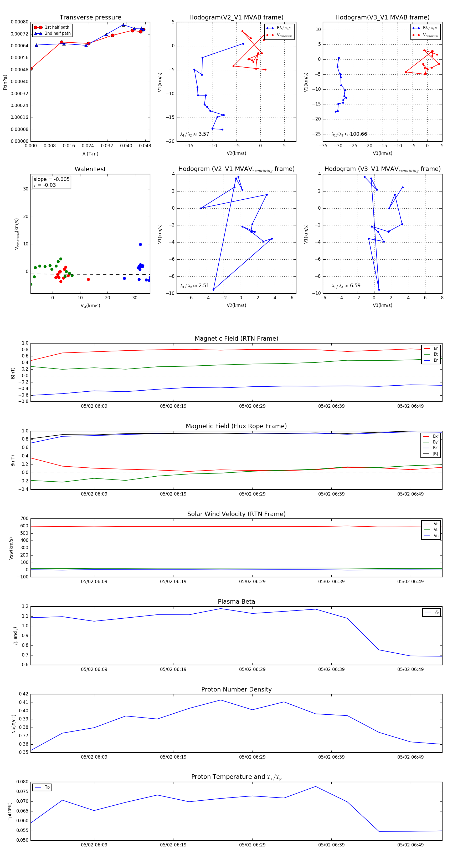Screen dimensions: 473x868
Task: Click the "Plasma Beta" plot title
Action: coord(236,602)
